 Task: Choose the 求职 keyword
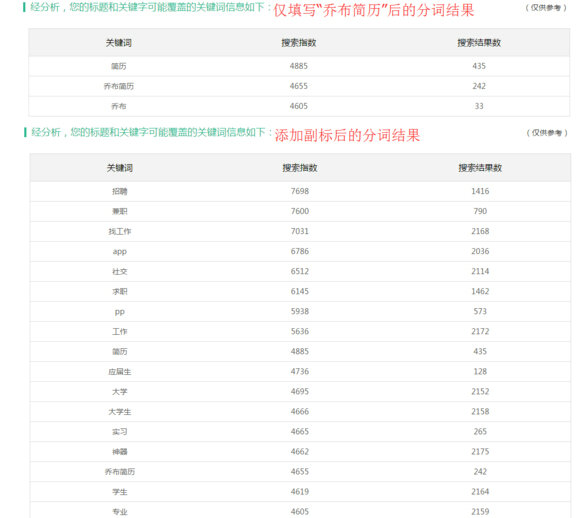pyautogui.click(x=119, y=292)
